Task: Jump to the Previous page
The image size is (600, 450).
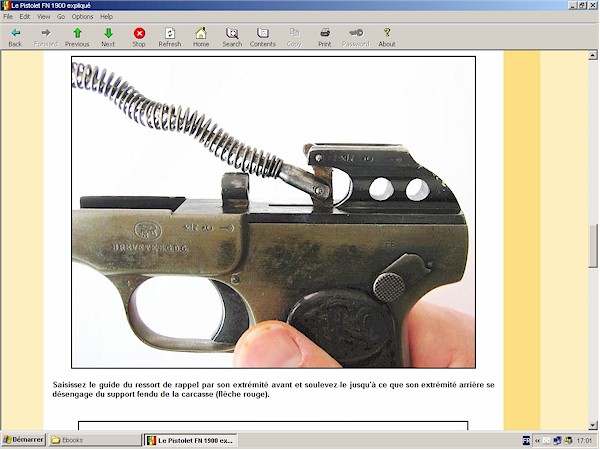Action: pyautogui.click(x=77, y=37)
